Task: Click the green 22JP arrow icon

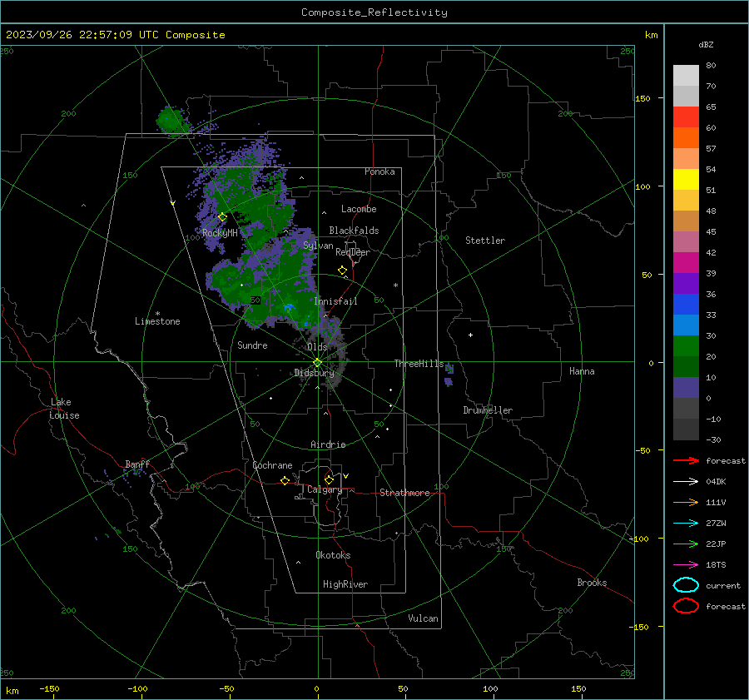Action: (686, 544)
